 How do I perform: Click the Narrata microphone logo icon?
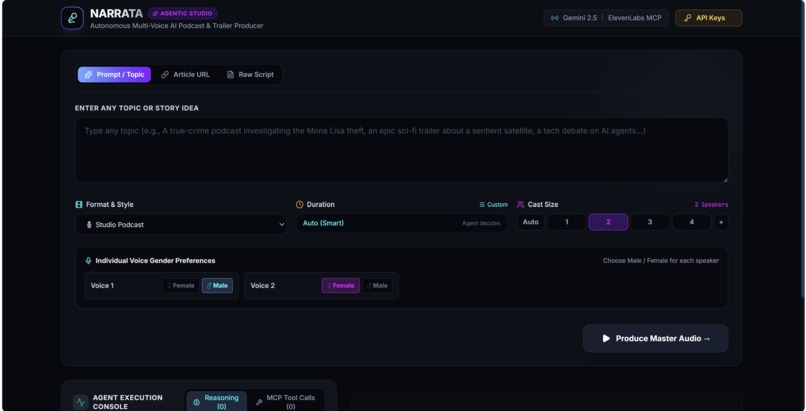click(x=72, y=18)
